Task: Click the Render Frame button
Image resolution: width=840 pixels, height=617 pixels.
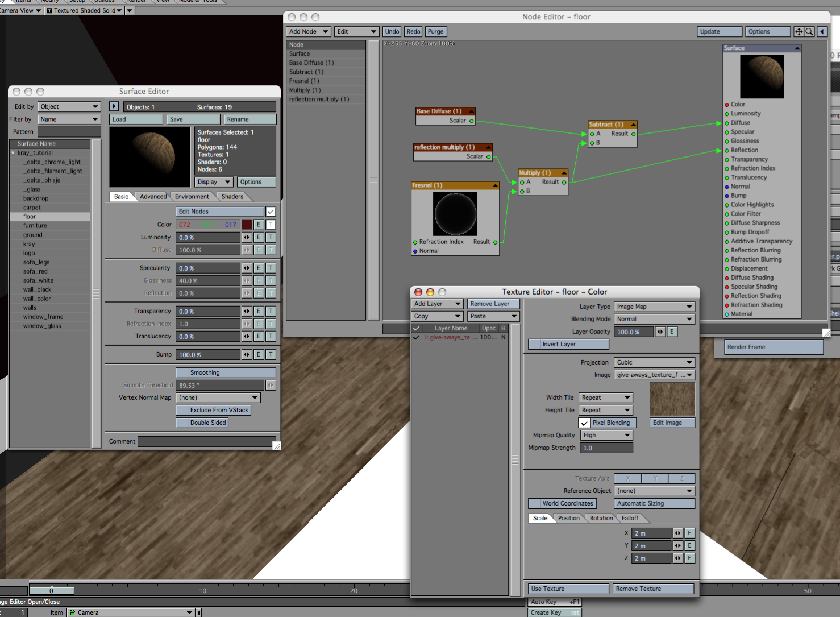Action: tap(774, 347)
